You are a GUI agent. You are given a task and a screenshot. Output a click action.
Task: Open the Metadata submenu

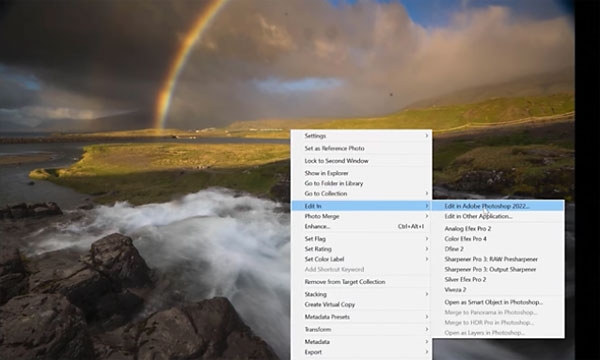tap(361, 342)
